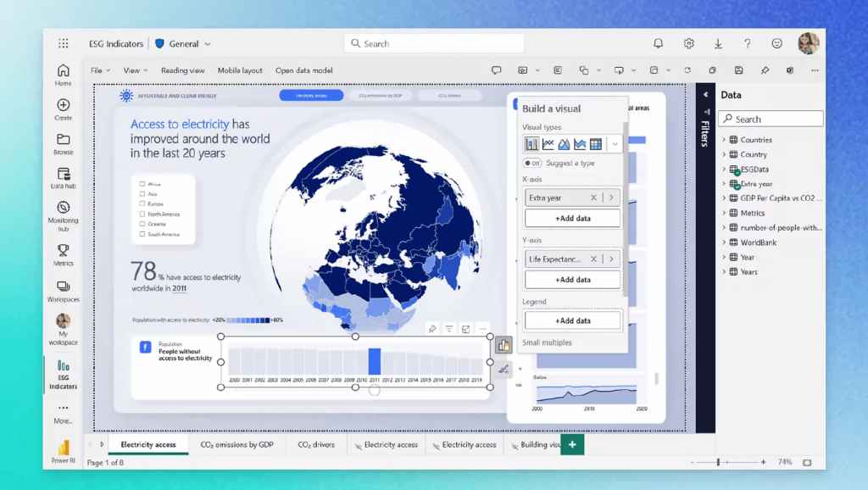Click the download arrow icon
868x490 pixels.
[x=718, y=43]
